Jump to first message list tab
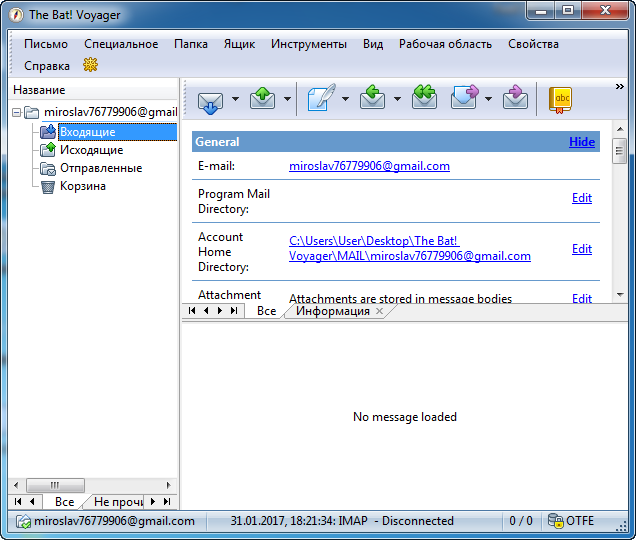This screenshot has height=540, width=636. pyautogui.click(x=192, y=311)
